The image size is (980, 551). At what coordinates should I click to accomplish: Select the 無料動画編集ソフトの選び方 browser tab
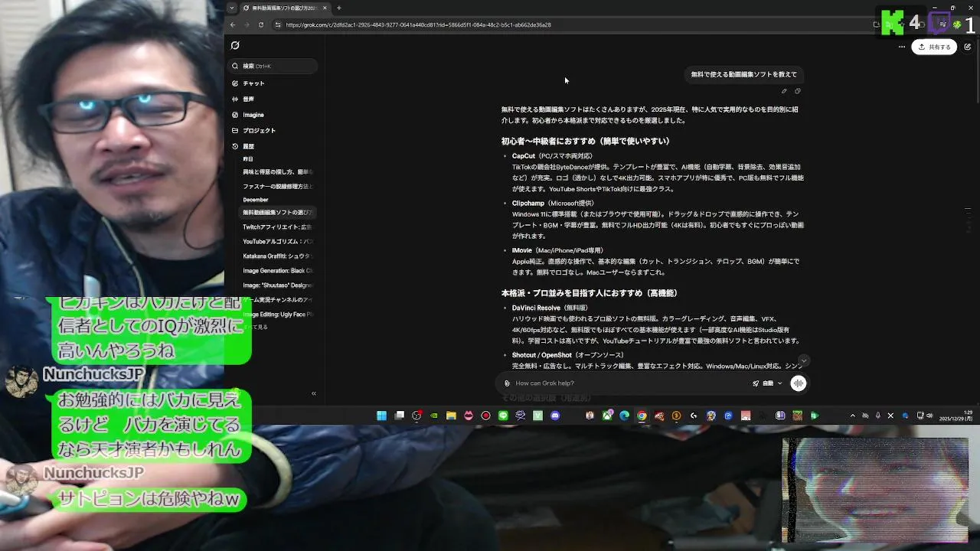[x=285, y=8]
